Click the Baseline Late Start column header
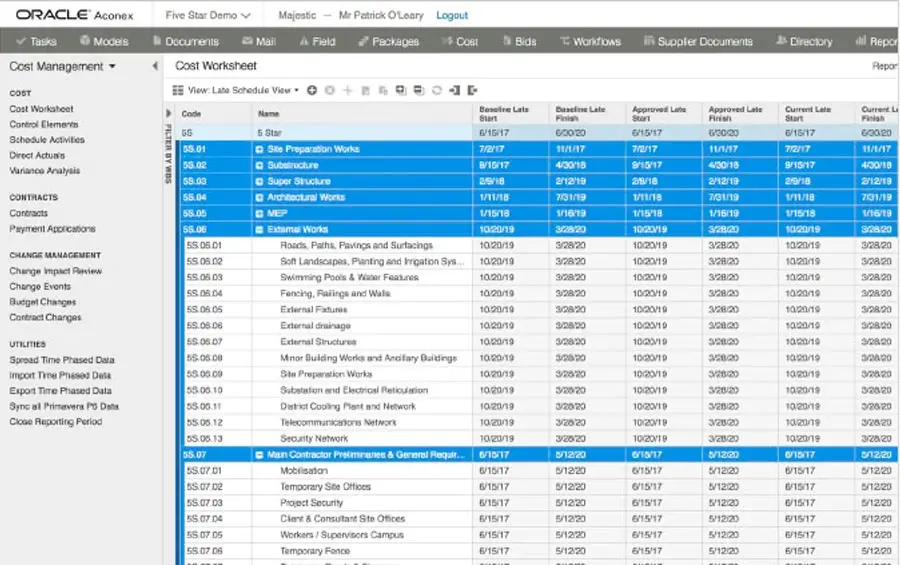Screen dimensions: 900x565 (x=504, y=114)
